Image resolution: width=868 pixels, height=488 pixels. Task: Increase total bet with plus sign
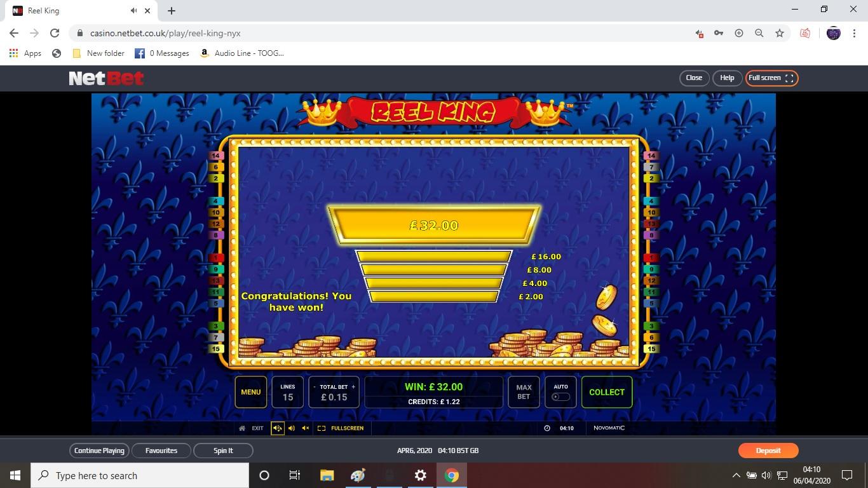353,387
